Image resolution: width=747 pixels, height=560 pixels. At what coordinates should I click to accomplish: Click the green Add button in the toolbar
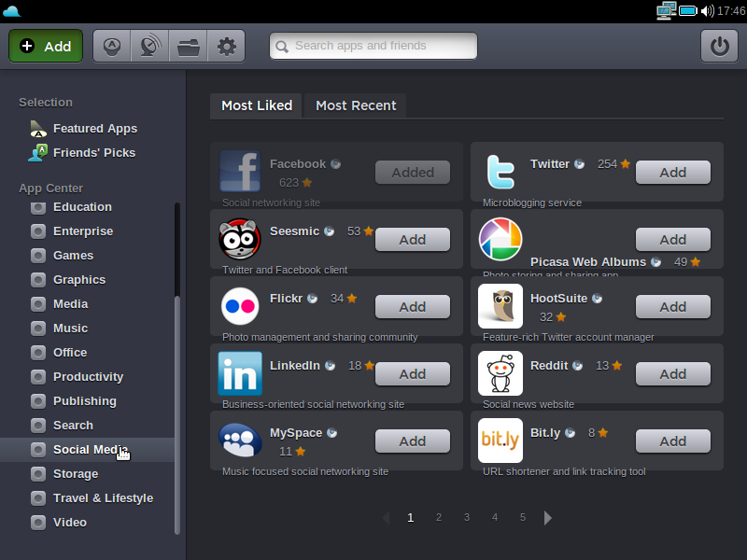coord(46,46)
